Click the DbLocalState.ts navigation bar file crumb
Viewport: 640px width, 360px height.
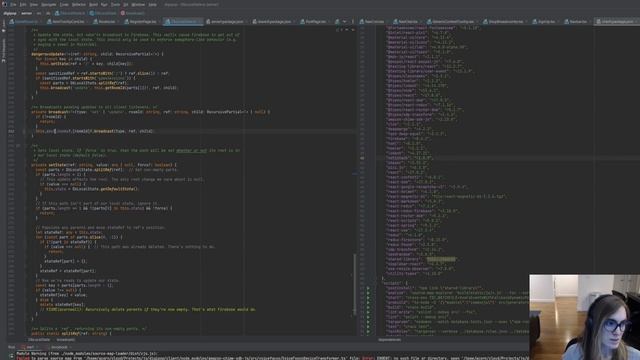coord(69,13)
